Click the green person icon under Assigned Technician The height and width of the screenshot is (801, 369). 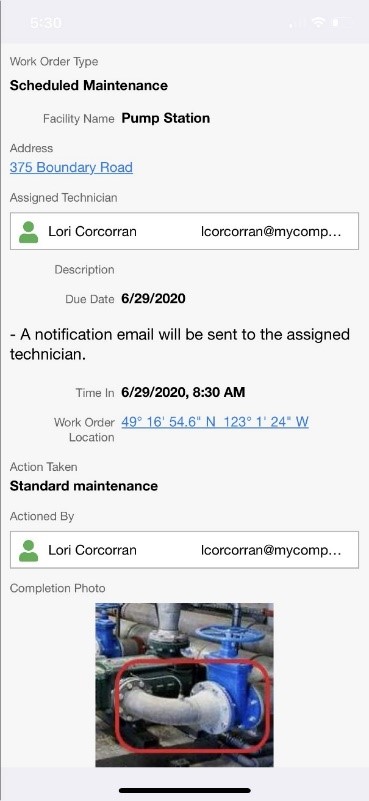click(29, 232)
